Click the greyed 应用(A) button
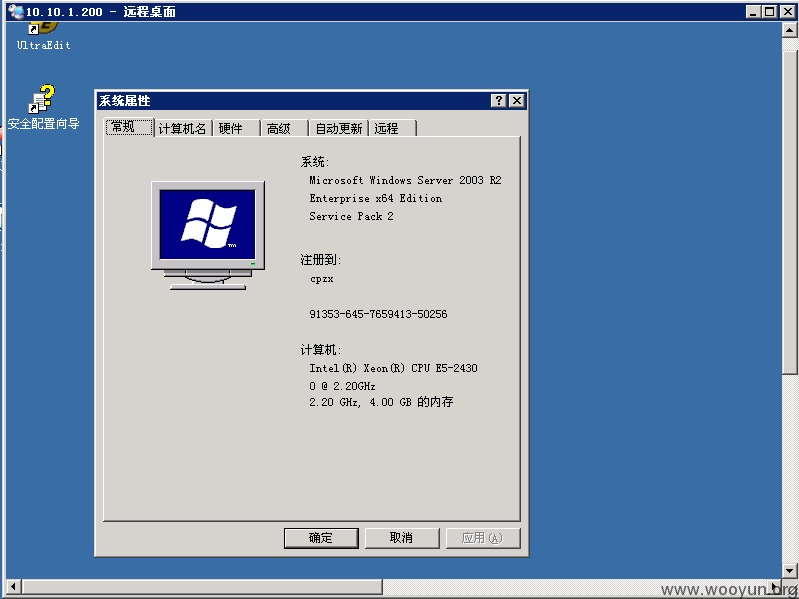 483,538
